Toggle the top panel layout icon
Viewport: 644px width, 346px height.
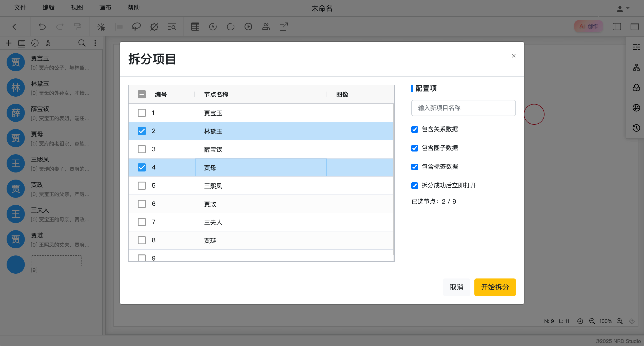coord(635,27)
